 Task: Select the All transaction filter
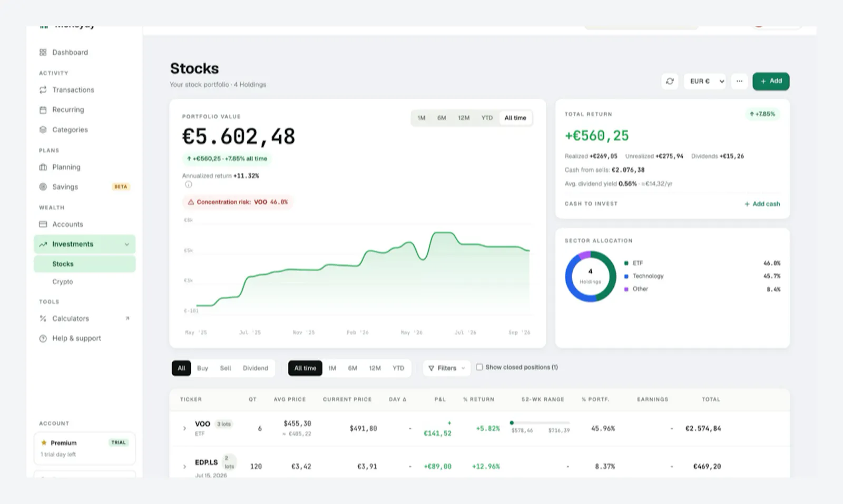click(x=181, y=368)
